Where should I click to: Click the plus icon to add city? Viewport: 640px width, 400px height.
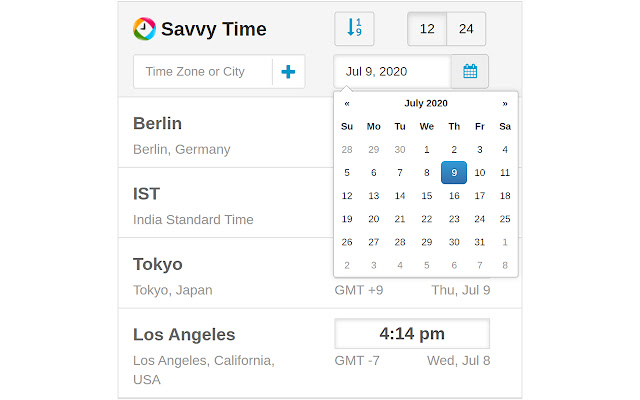point(288,72)
